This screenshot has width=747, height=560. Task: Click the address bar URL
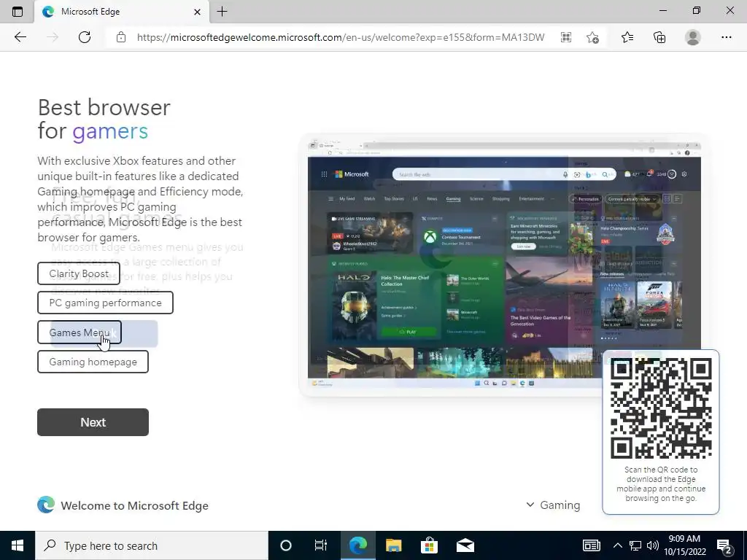341,37
